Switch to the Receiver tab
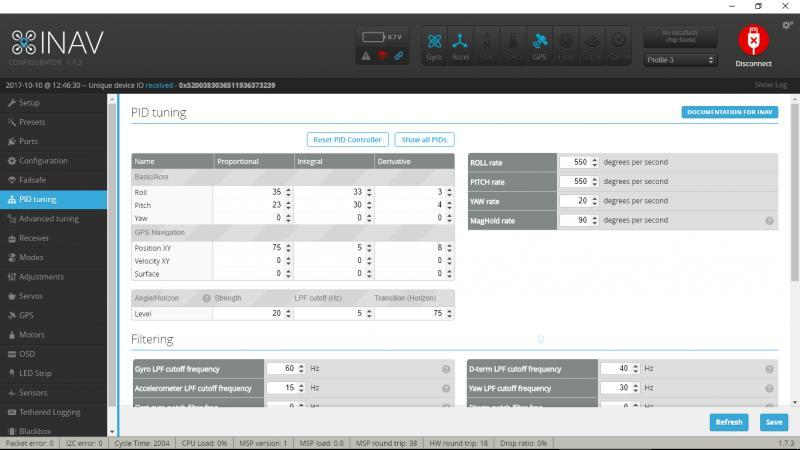Viewport: 800px width, 450px height. coord(34,238)
